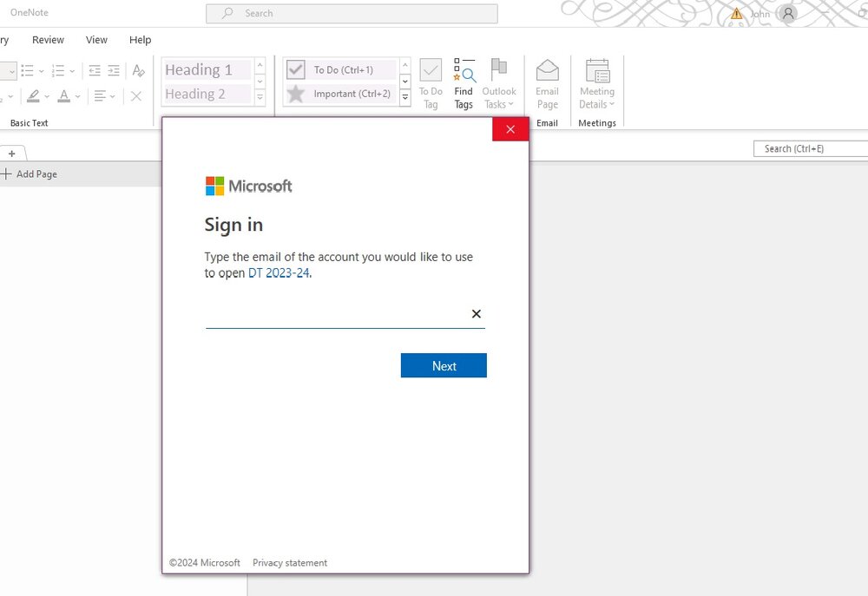Click the numbered list icon
The width and height of the screenshot is (868, 596).
click(x=57, y=70)
